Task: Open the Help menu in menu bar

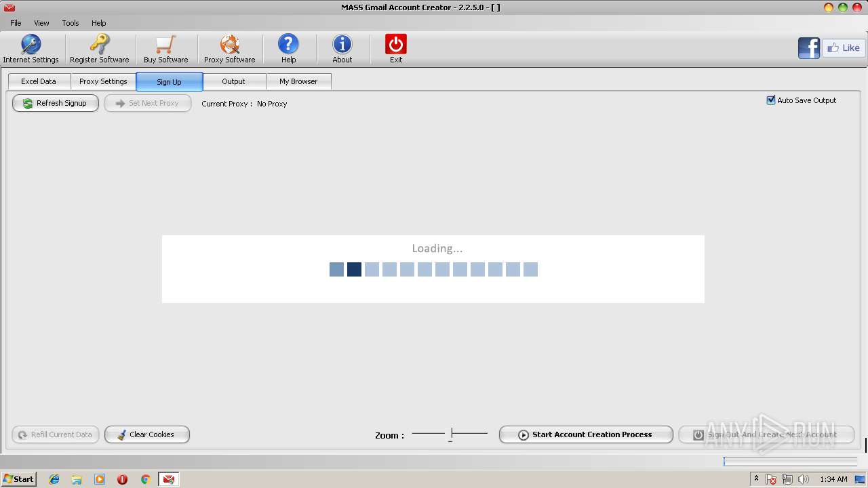Action: tap(99, 23)
